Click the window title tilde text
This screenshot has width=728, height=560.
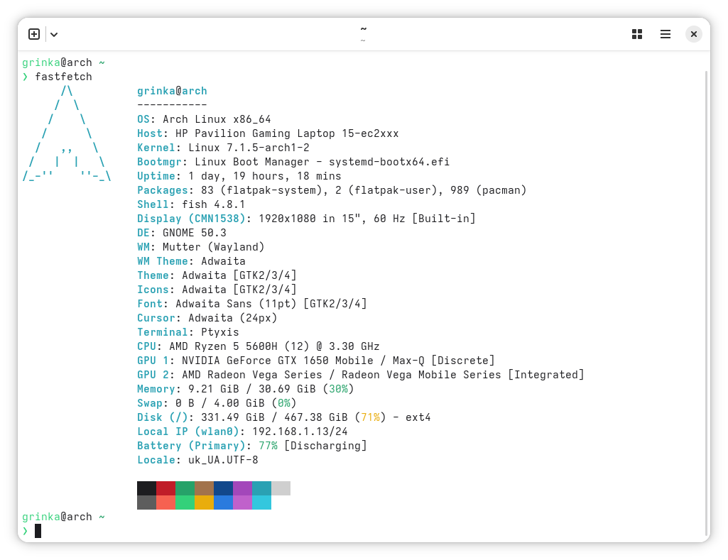click(364, 29)
